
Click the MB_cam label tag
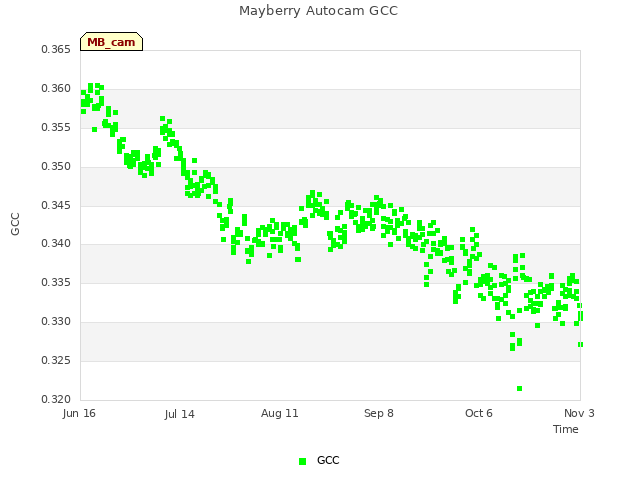[x=111, y=42]
